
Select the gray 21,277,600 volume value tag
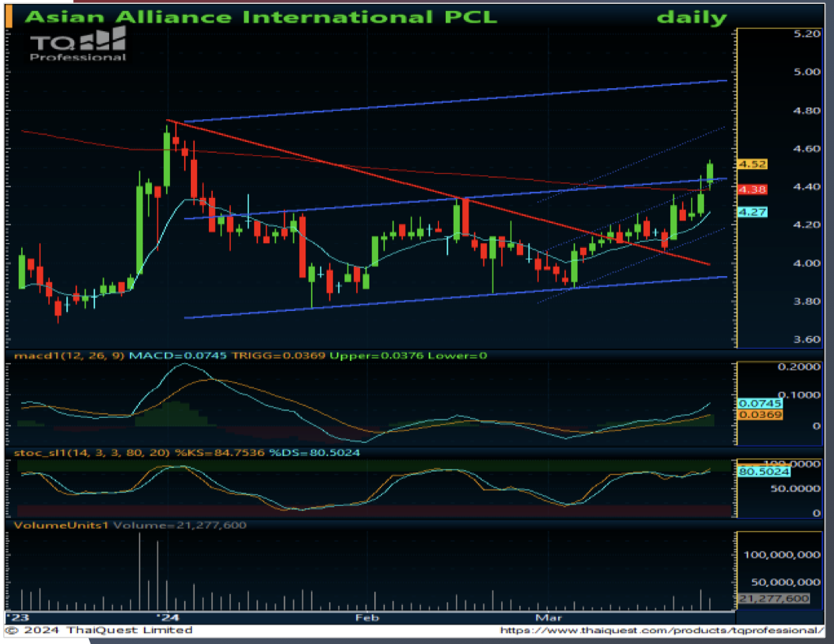pos(774,599)
